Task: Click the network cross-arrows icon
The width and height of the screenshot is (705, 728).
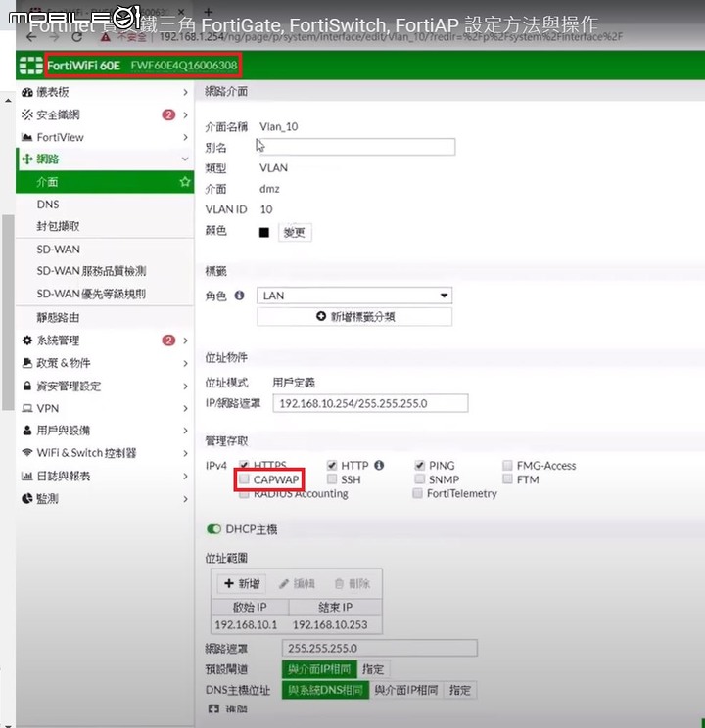Action: tap(27, 159)
